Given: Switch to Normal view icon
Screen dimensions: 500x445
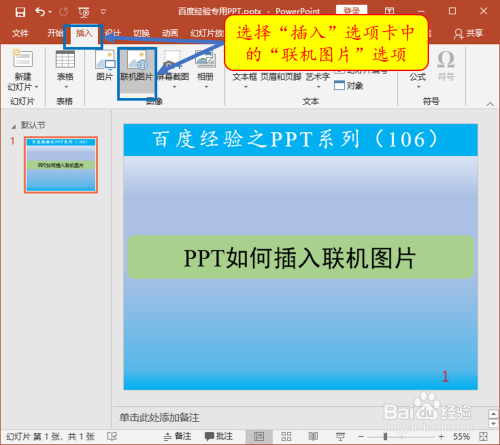Looking at the screenshot, I should (x=259, y=436).
